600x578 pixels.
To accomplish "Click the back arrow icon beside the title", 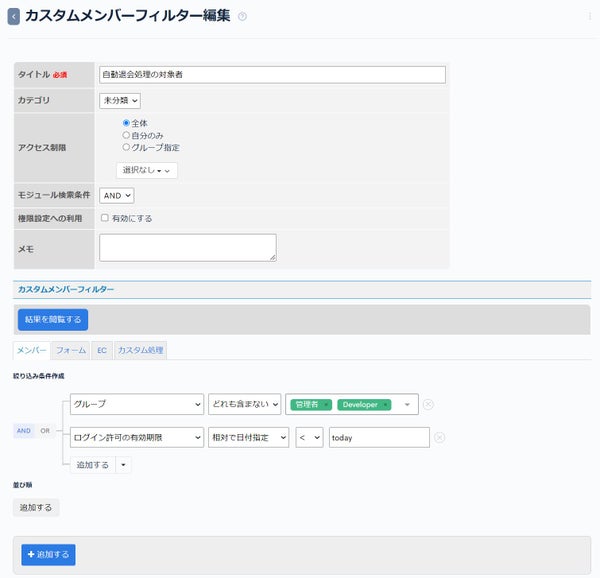I will click(x=14, y=17).
